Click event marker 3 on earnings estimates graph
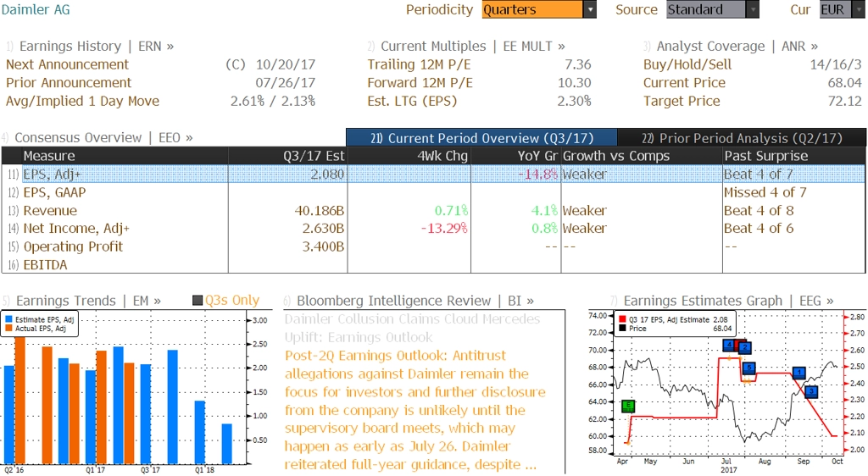This screenshot has height=476, width=868. point(811,392)
